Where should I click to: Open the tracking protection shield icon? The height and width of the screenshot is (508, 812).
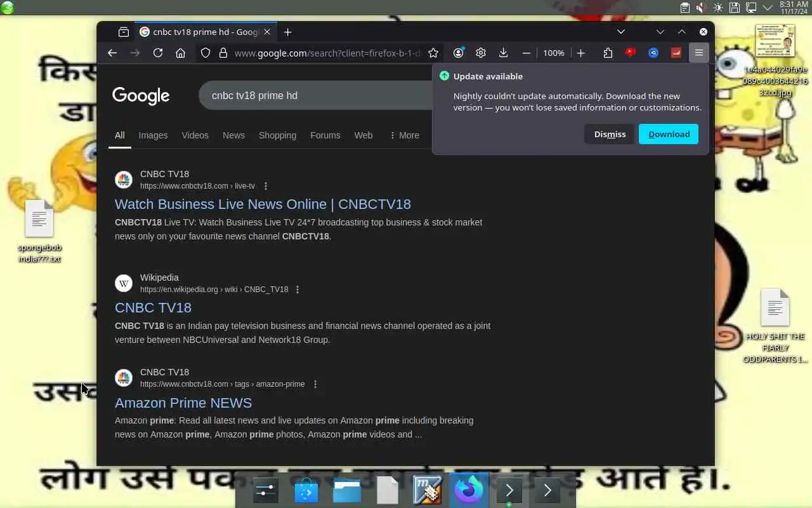pyautogui.click(x=206, y=53)
